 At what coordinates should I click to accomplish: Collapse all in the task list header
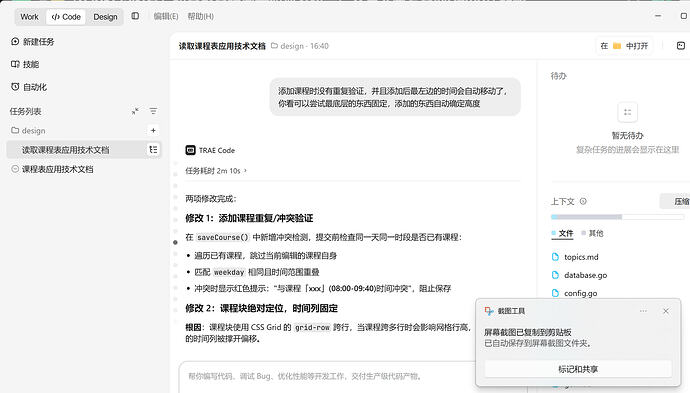135,111
